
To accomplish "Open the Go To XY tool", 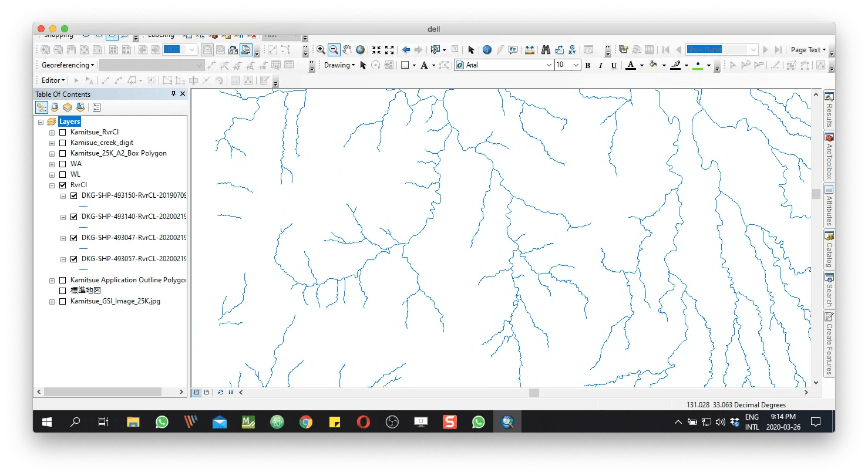I will click(x=572, y=49).
